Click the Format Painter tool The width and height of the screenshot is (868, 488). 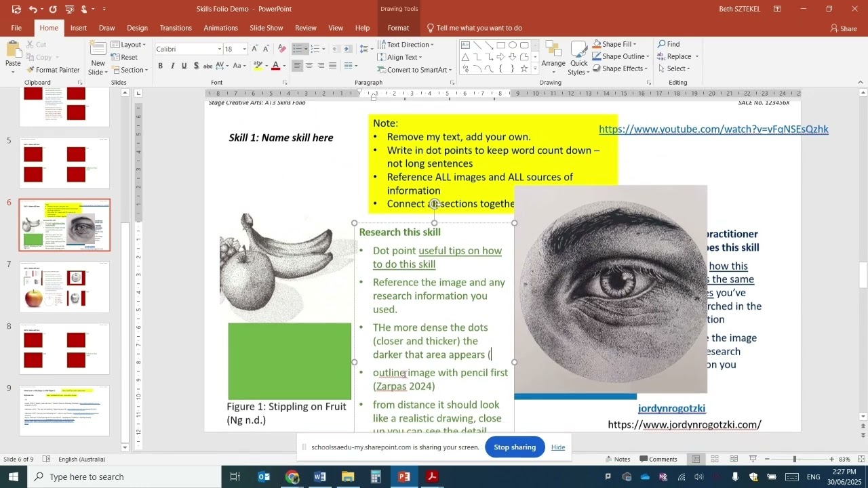tap(53, 70)
